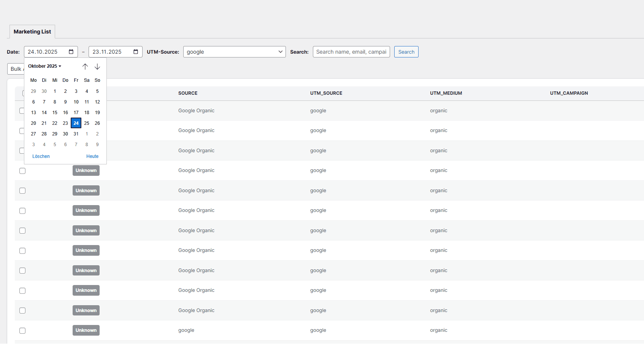Open the Oktober 2025 month-year selector
This screenshot has width=644, height=344.
[44, 66]
